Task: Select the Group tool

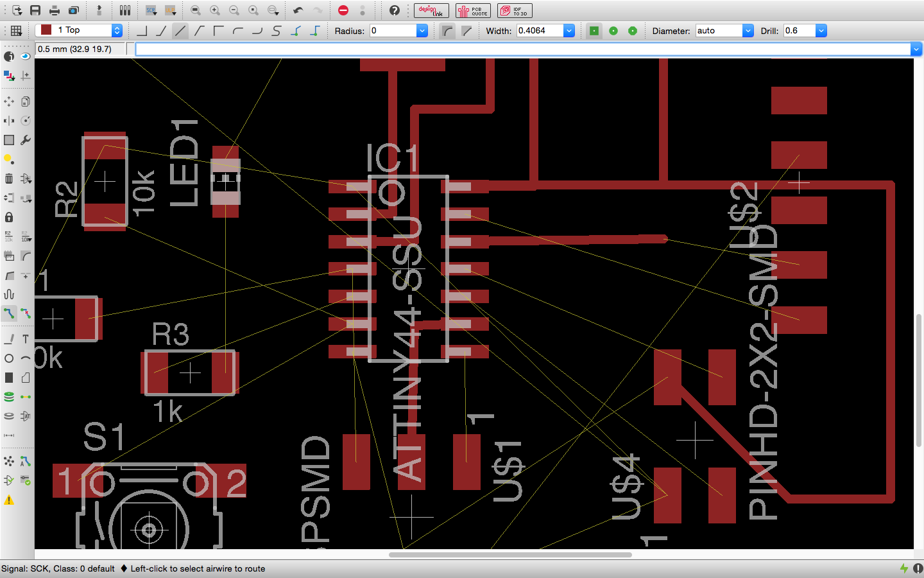Action: 9,140
